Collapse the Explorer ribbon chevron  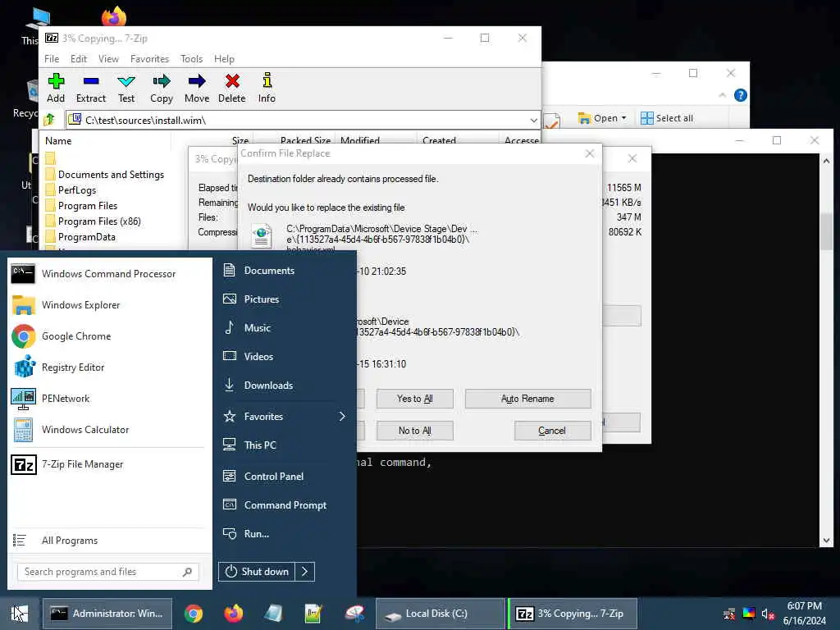click(723, 95)
